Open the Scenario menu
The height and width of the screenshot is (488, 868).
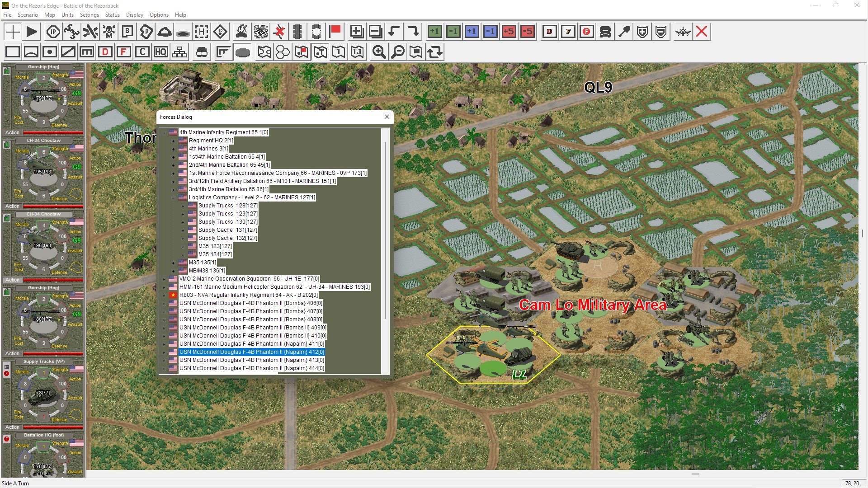[28, 15]
